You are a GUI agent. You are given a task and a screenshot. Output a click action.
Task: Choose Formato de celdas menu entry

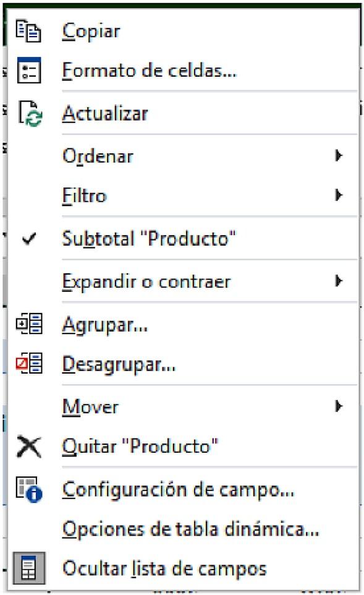[x=150, y=71]
